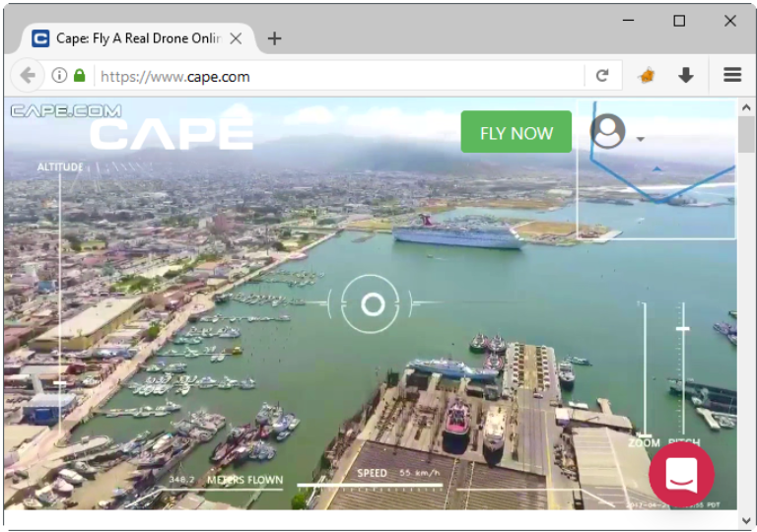Click the orange extension icon in toolbar
This screenshot has width=757, height=532.
647,76
